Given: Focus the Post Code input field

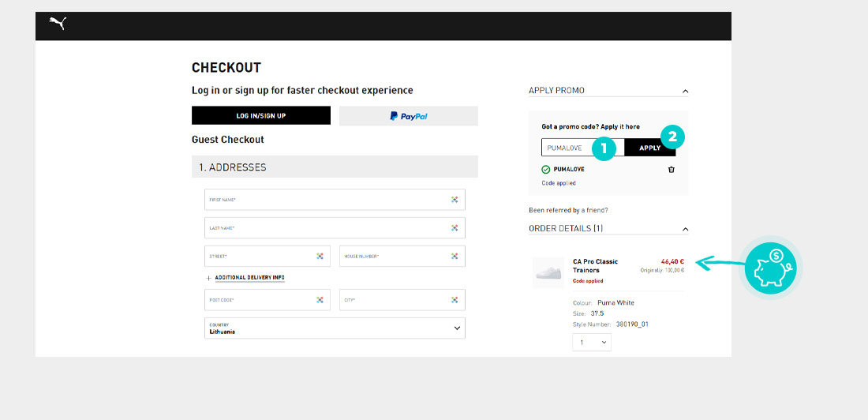Looking at the screenshot, I should coord(268,300).
